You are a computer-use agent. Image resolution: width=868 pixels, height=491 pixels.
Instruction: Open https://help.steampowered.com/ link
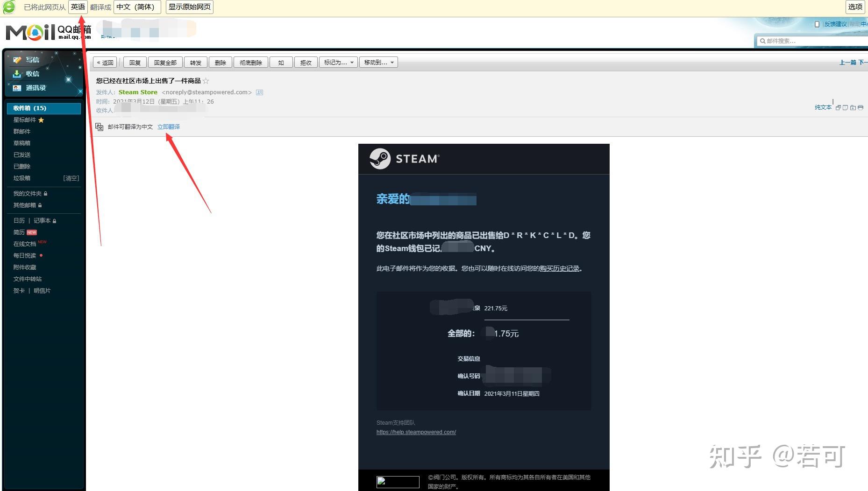[x=416, y=432]
